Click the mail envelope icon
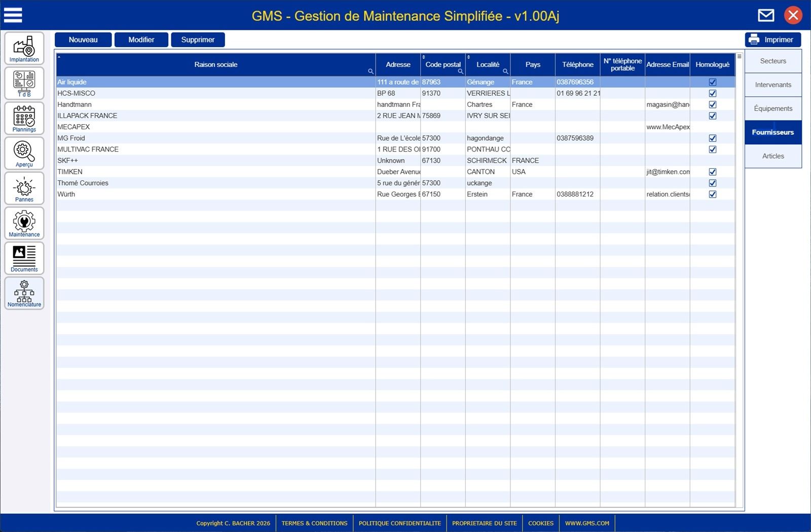This screenshot has height=532, width=811. tap(766, 15)
